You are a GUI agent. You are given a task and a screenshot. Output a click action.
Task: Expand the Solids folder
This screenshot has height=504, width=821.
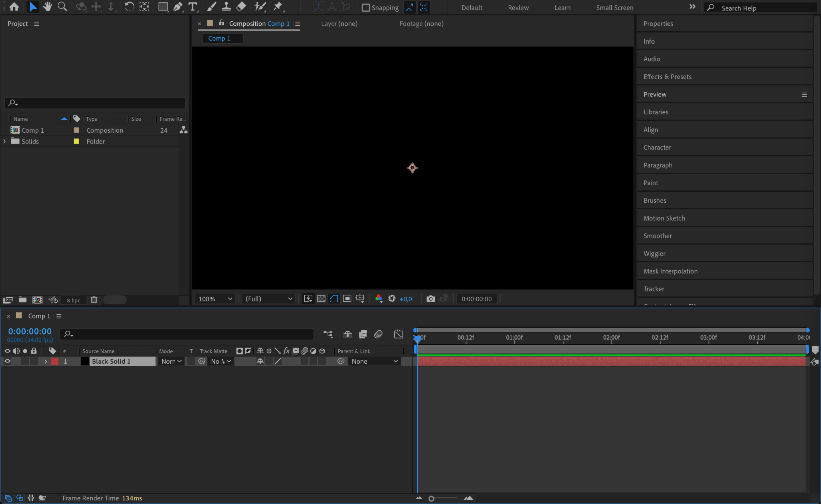(5, 142)
